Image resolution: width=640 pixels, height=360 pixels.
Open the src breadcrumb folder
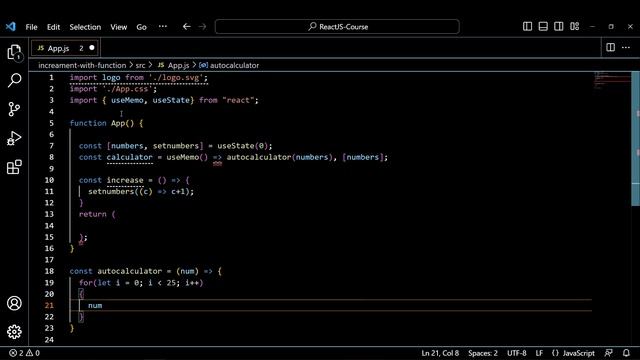pyautogui.click(x=140, y=65)
